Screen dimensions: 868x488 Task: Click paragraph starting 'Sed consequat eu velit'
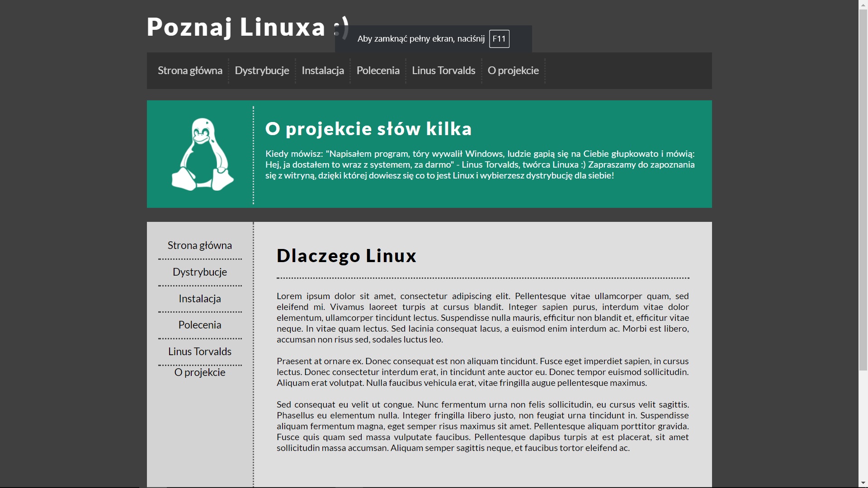click(x=483, y=426)
